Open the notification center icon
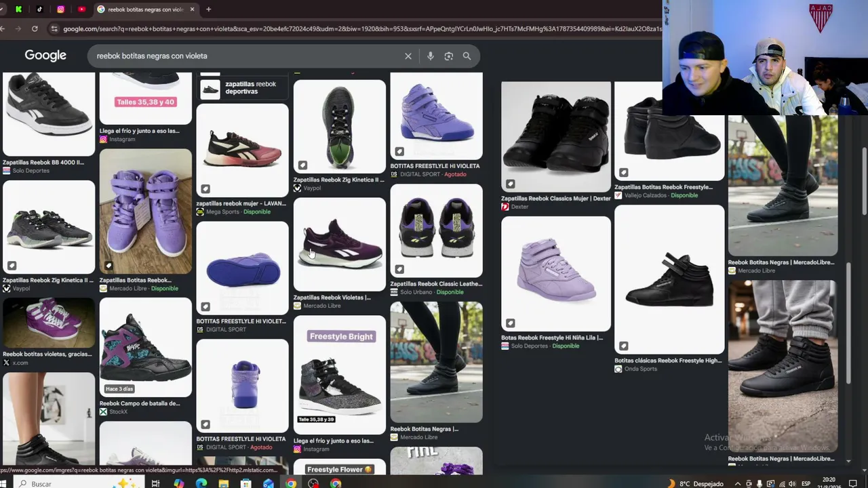This screenshot has width=868, height=488. click(853, 483)
